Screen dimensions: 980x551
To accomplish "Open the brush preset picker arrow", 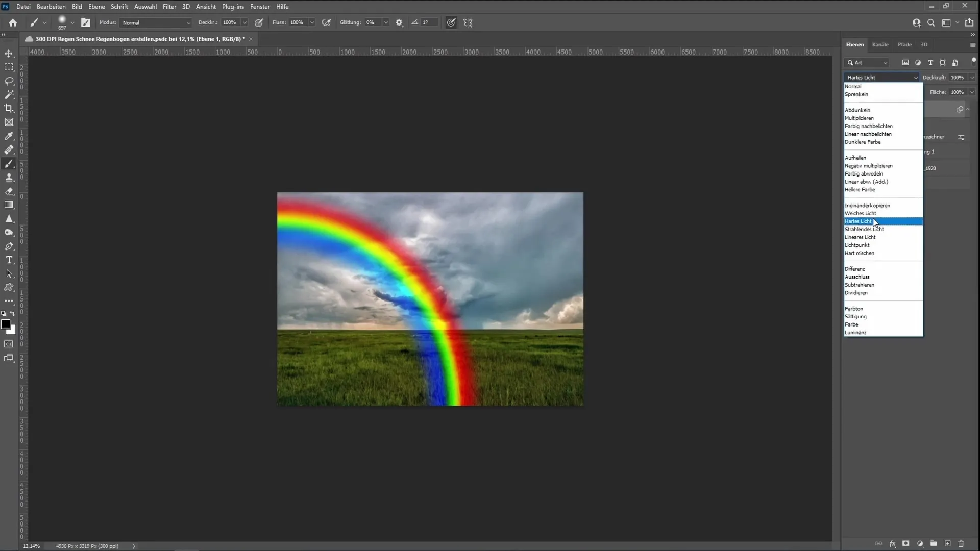I will [72, 22].
